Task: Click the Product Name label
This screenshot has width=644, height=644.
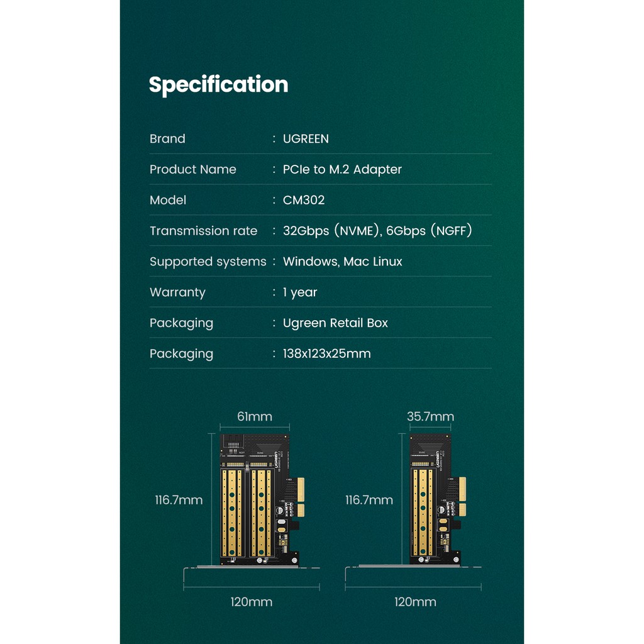Action: 192,170
